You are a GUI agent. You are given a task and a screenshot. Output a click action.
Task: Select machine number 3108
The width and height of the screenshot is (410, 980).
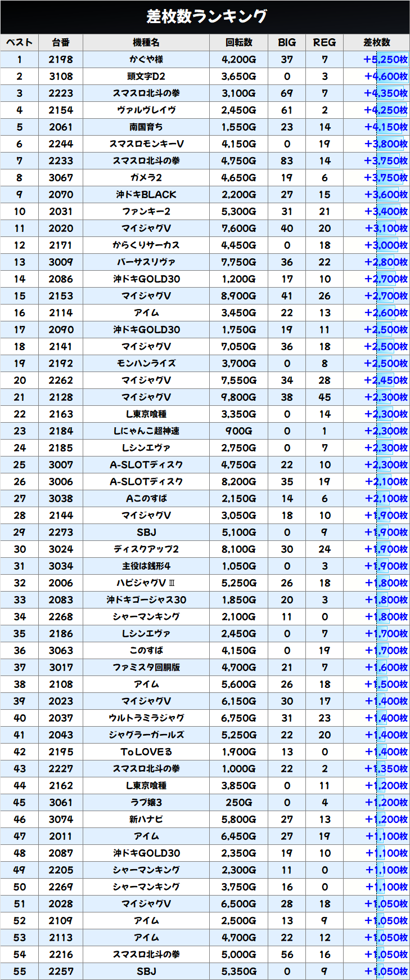61,77
